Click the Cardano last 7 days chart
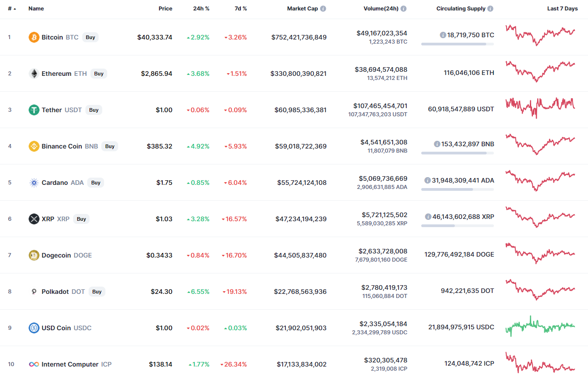 (540, 181)
